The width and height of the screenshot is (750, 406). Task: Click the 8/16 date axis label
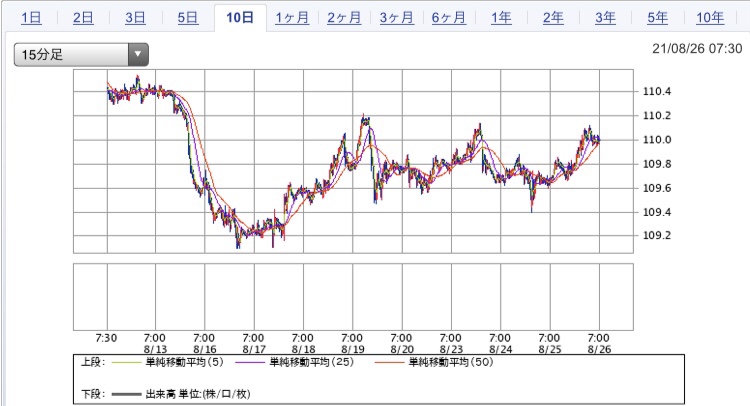[204, 349]
